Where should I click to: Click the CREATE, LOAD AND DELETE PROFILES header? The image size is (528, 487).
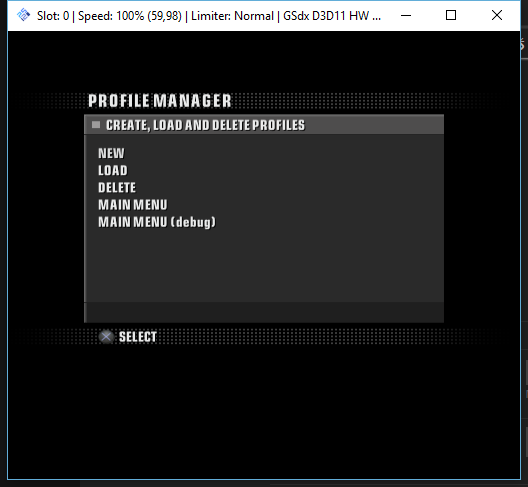pos(205,125)
